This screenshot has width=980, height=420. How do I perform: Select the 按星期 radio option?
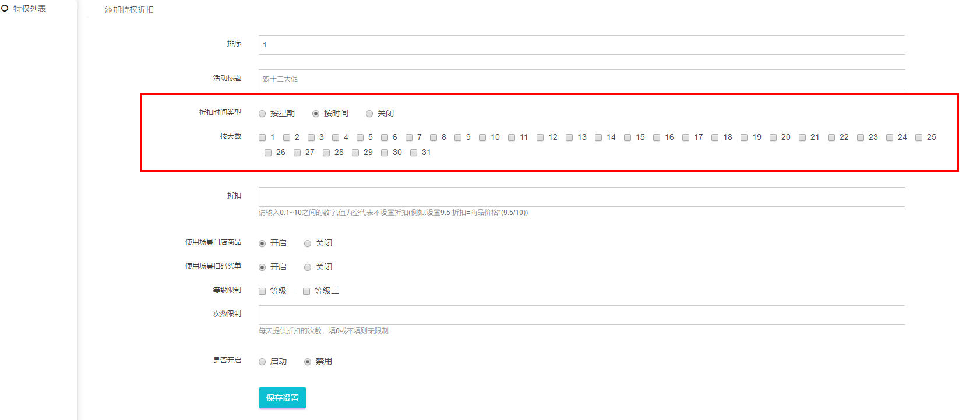coord(262,114)
